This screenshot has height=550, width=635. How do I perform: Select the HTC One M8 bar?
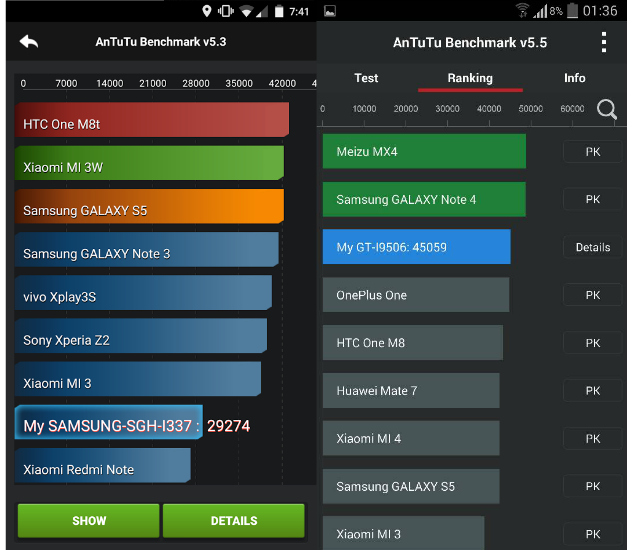(413, 342)
